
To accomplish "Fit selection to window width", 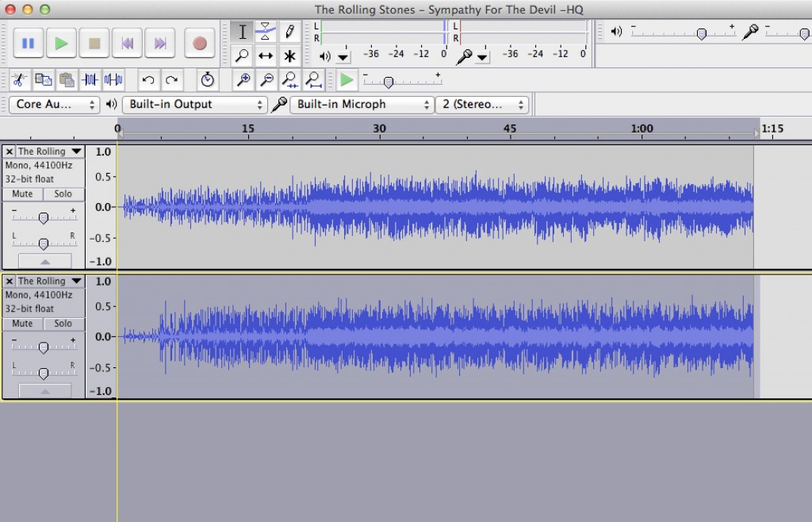I will (x=290, y=80).
